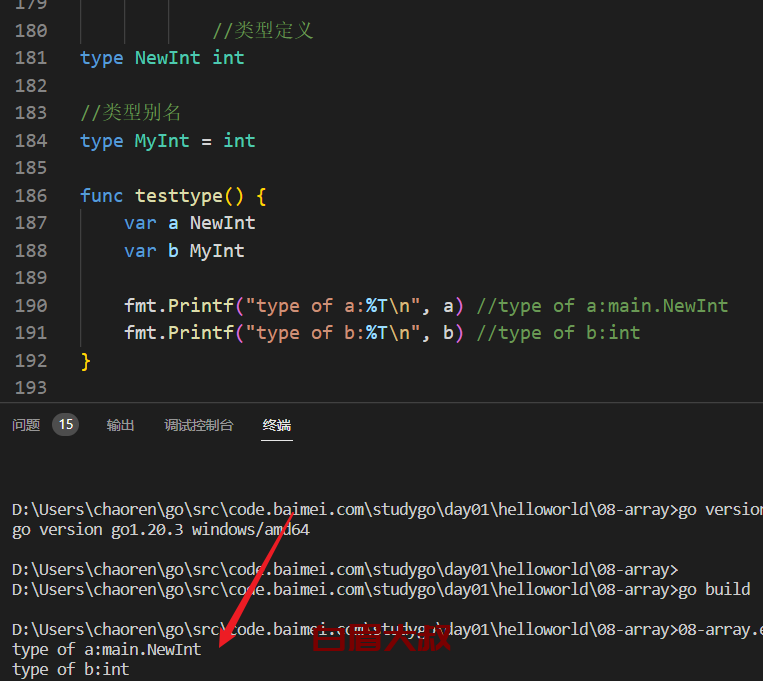This screenshot has height=681, width=763.
Task: Click line number 181 in gutter
Action: [31, 58]
